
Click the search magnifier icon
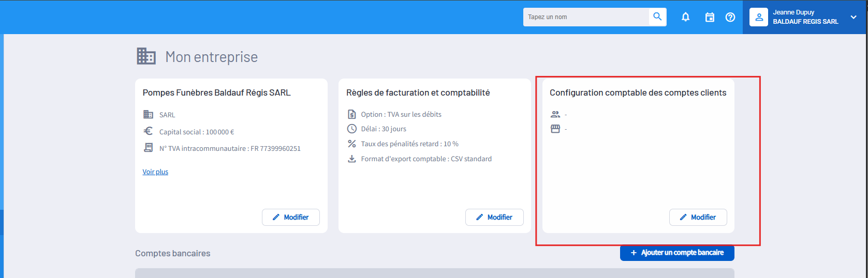coord(657,17)
